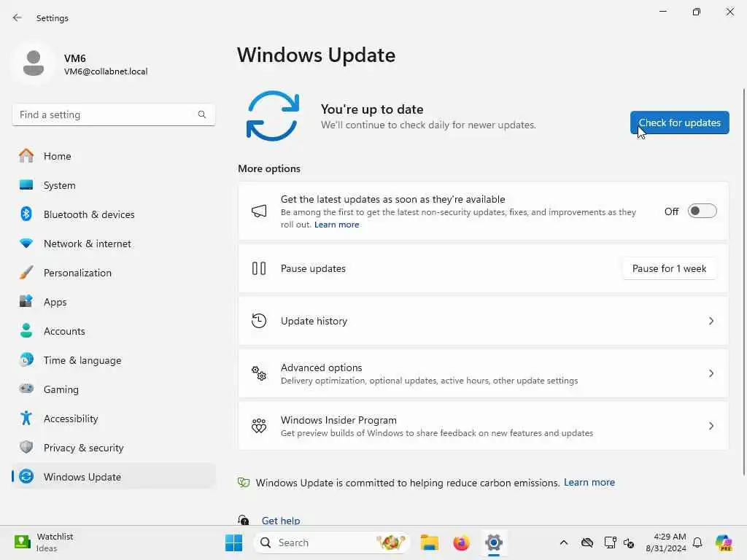Click the clock icon beside Update history
The width and height of the screenshot is (747, 560).
point(259,321)
